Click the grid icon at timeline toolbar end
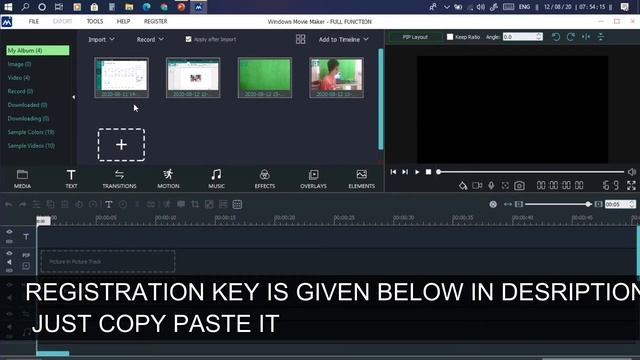The image size is (640, 360). (237, 204)
